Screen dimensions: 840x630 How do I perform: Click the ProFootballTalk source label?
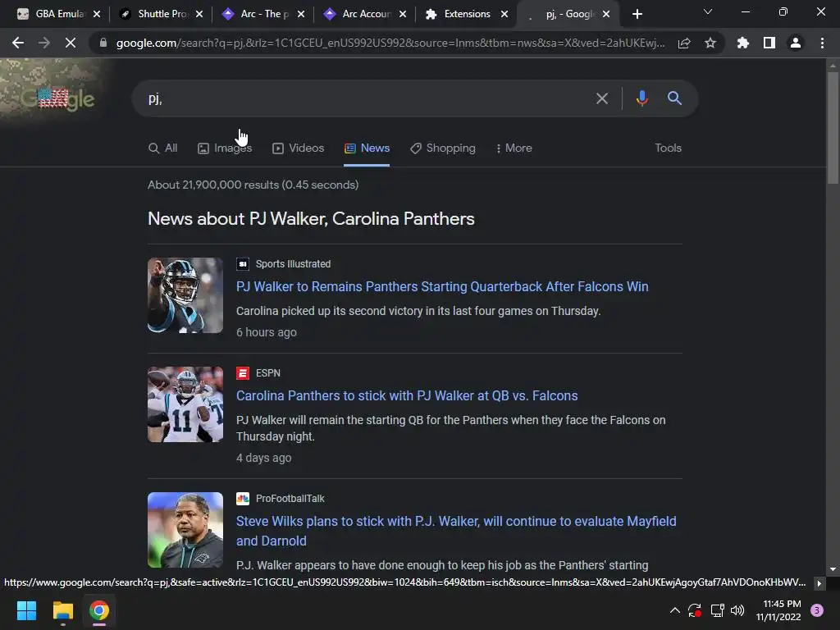290,499
